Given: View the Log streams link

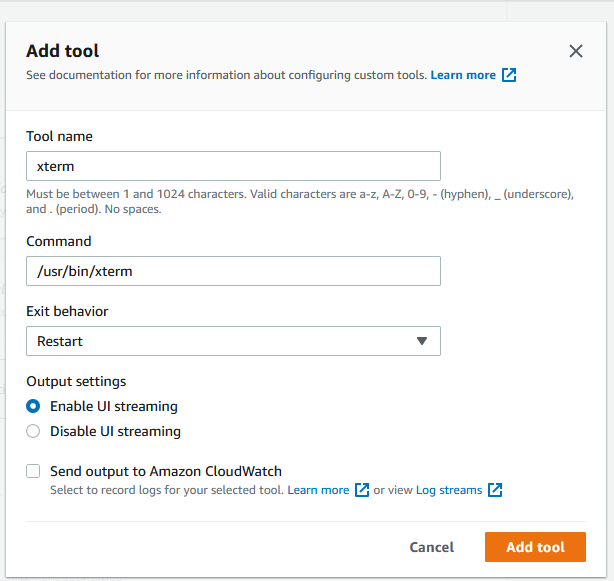Looking at the screenshot, I should [449, 490].
